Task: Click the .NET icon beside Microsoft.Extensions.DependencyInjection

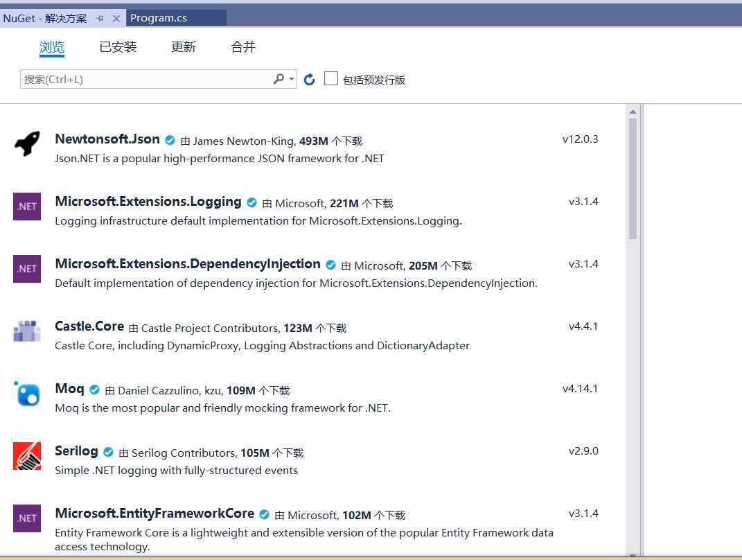Action: [27, 269]
